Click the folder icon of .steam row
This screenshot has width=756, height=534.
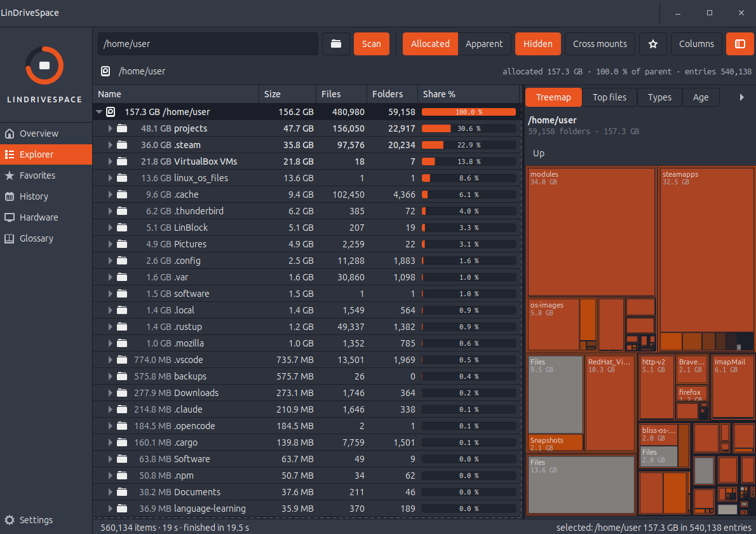point(122,145)
